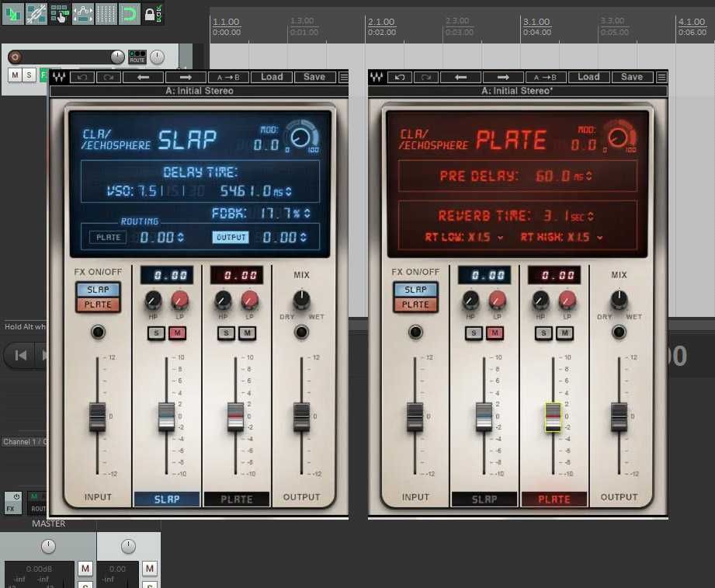
Task: Go to next preset in left plugin
Action: [186, 77]
